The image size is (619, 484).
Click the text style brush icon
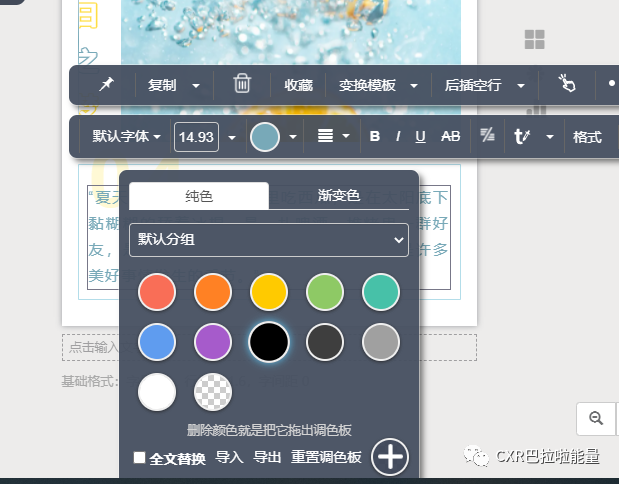522,137
